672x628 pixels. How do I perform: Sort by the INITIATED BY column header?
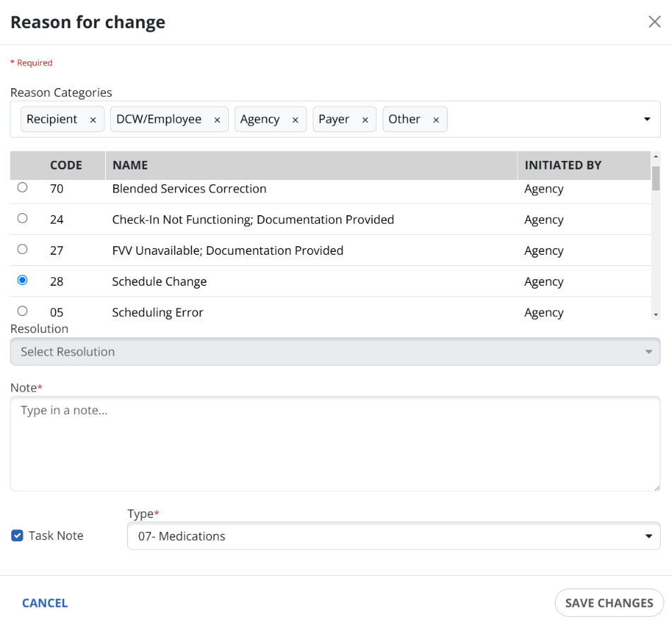point(563,165)
